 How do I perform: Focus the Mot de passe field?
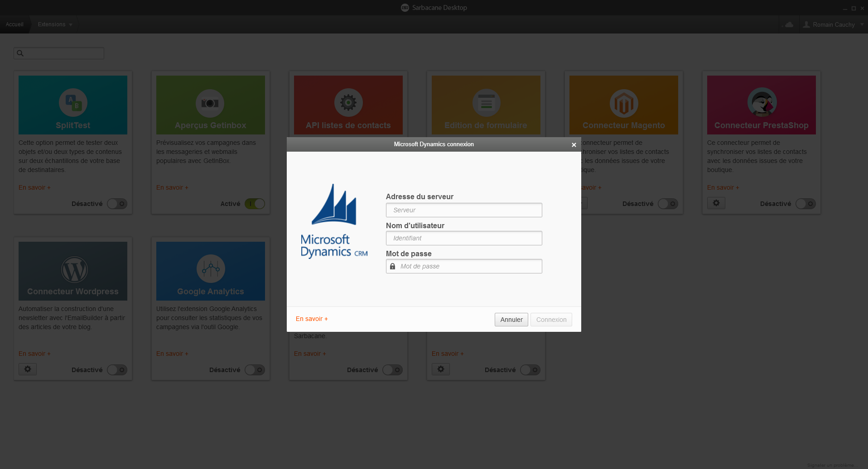tap(464, 266)
